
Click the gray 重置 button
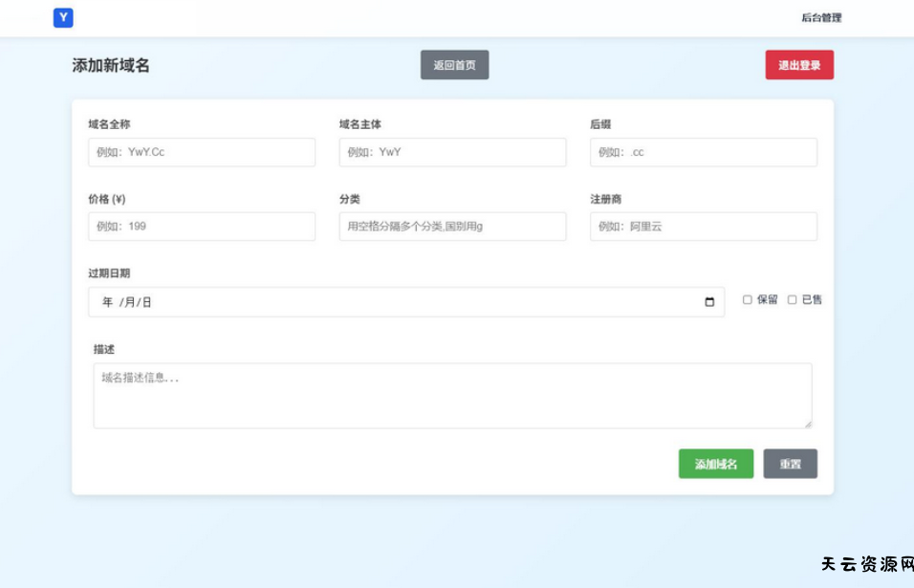pos(790,464)
